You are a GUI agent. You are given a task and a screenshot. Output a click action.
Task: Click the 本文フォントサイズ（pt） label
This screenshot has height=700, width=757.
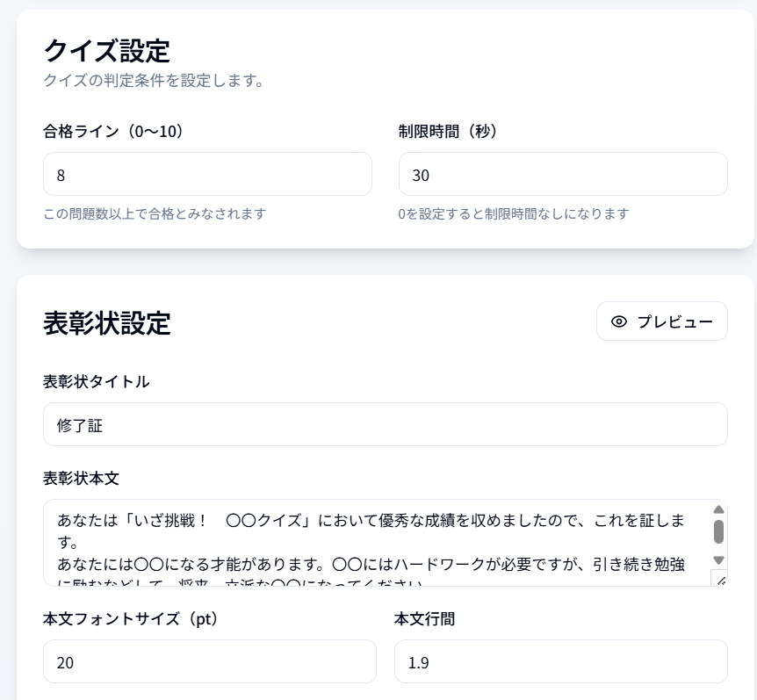coord(130,619)
